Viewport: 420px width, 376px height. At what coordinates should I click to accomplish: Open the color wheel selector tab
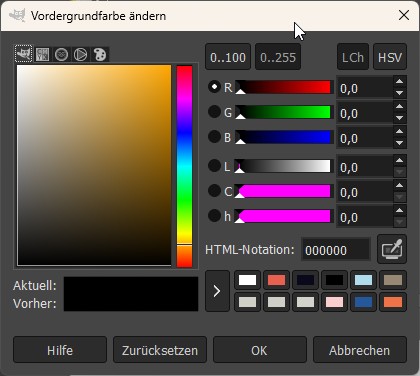point(80,54)
